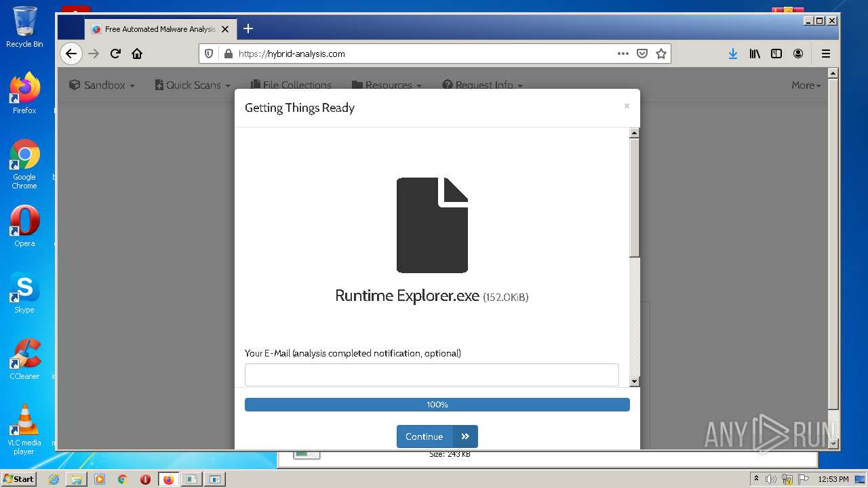Select CCleaner desktop shortcut
Viewport: 868px width, 488px height.
coord(24,359)
